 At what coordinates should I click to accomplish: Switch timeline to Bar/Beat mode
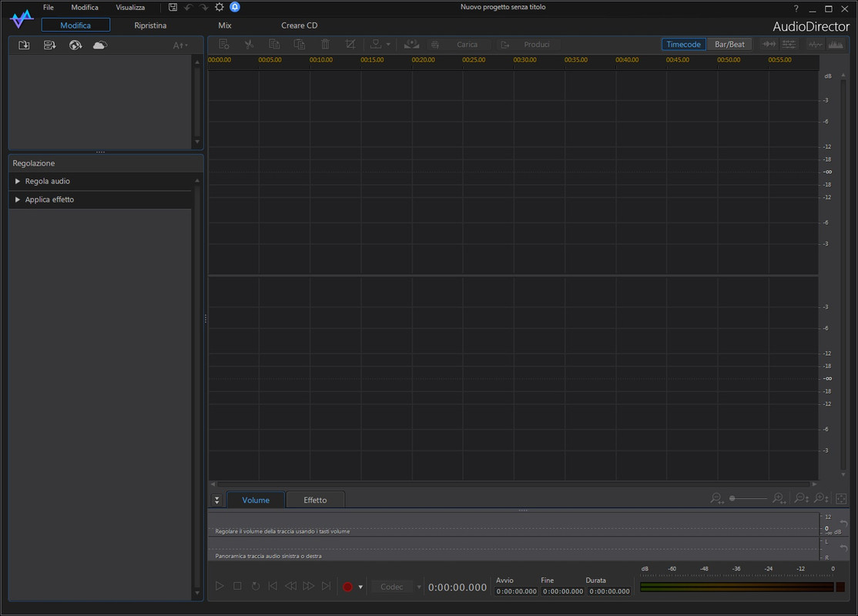point(729,45)
